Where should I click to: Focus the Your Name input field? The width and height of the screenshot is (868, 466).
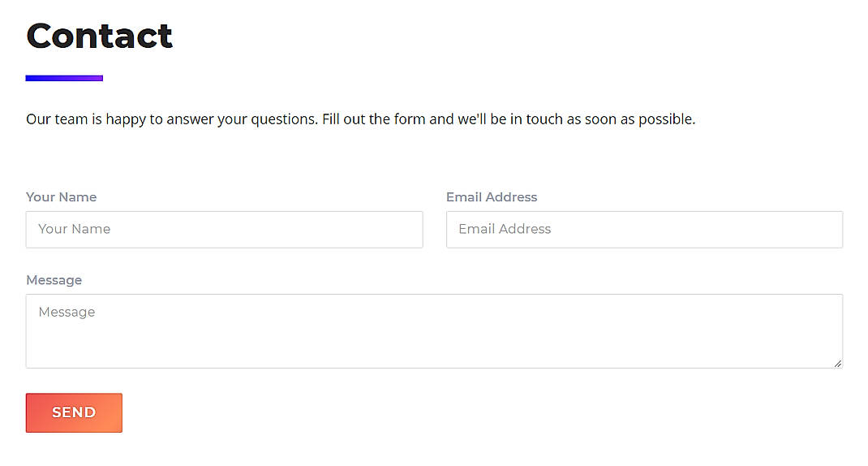[x=224, y=230]
